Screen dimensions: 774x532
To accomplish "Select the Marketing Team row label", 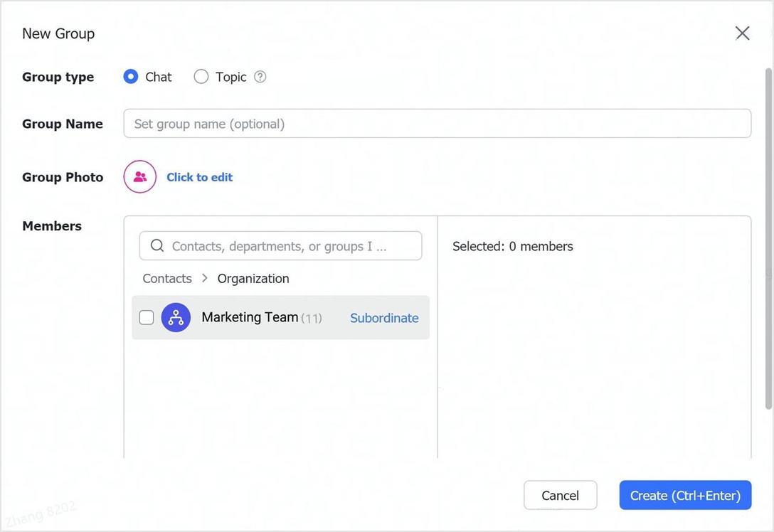I will coord(250,317).
